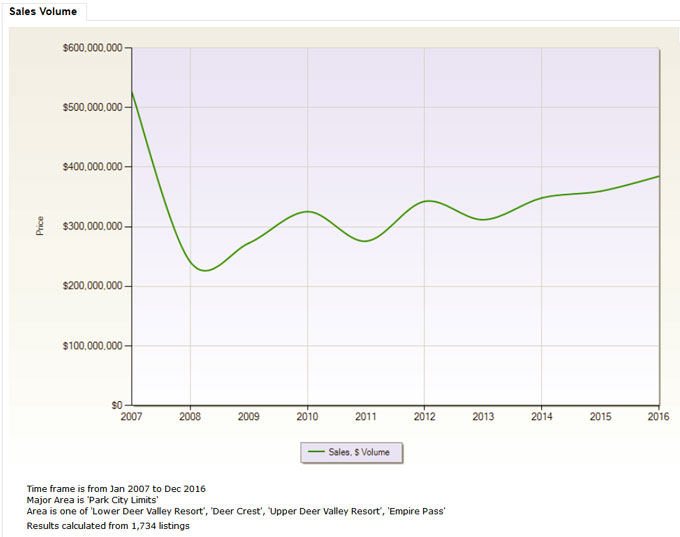
Task: Click the 2012 year label
Action: click(x=425, y=417)
